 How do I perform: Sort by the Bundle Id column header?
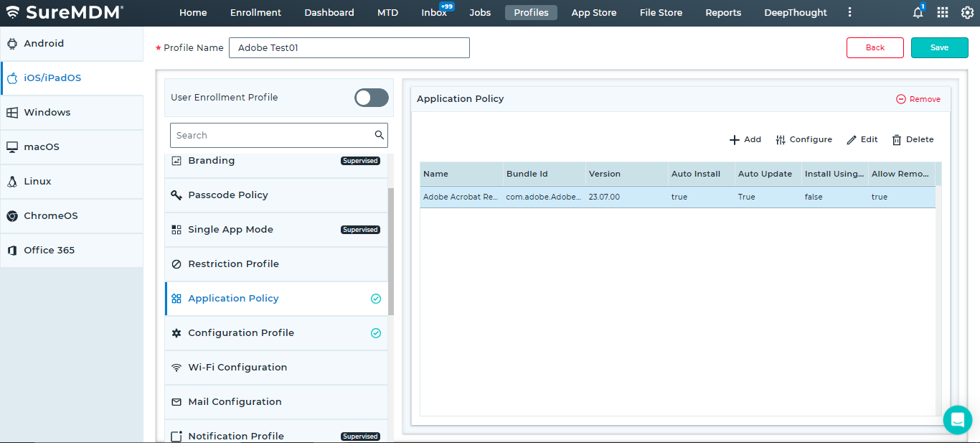tap(545, 174)
